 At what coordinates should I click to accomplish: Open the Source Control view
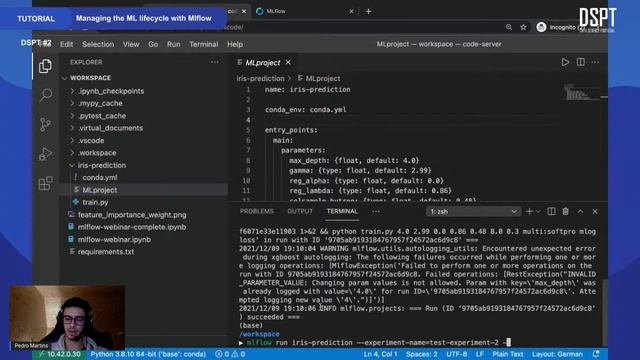[x=45, y=124]
